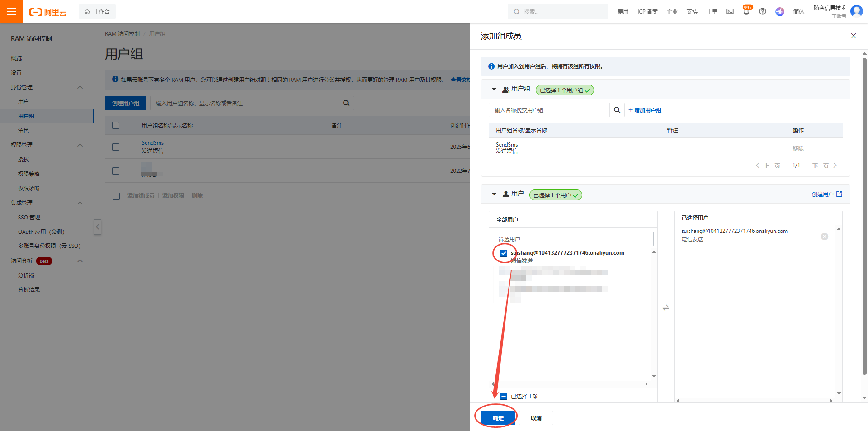The width and height of the screenshot is (868, 431).
Task: Focus the user group name search field
Action: (x=244, y=103)
